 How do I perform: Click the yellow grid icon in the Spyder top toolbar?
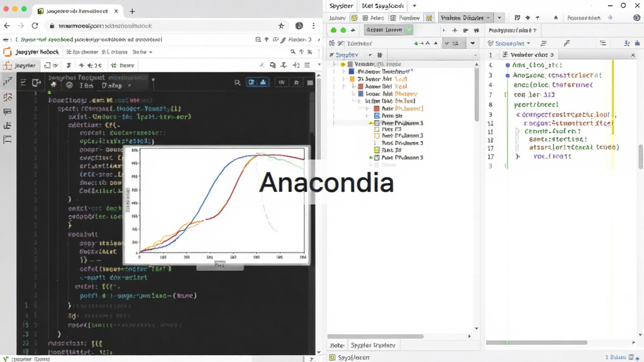pyautogui.click(x=429, y=18)
